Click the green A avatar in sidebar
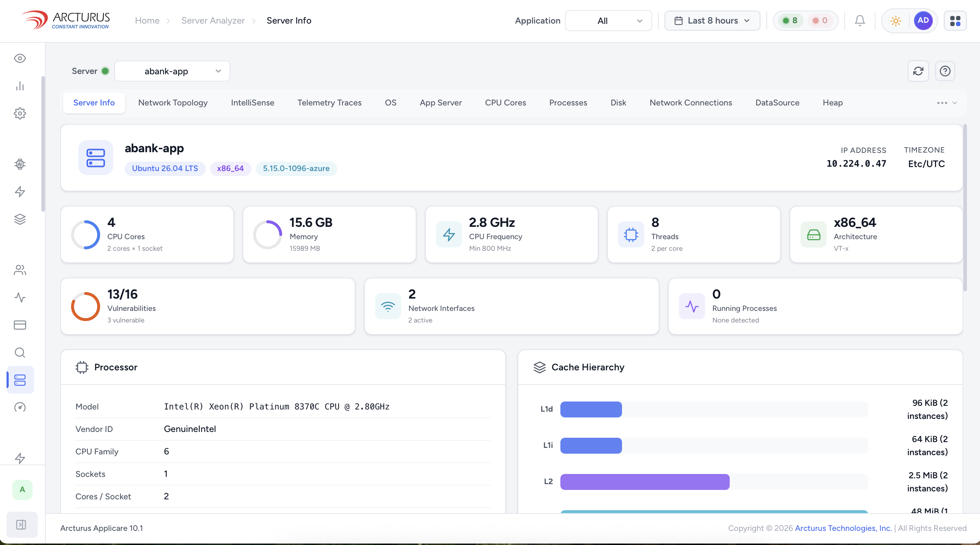980x545 pixels. coord(22,490)
